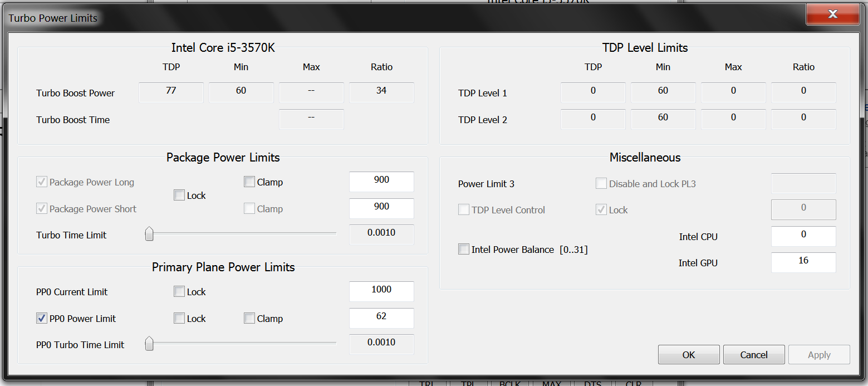This screenshot has height=386, width=868.
Task: Click the Intel CPU balance field
Action: pyautogui.click(x=803, y=236)
